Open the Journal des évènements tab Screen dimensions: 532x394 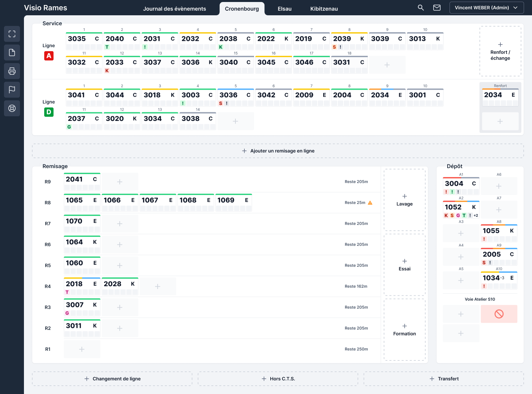[x=175, y=9]
